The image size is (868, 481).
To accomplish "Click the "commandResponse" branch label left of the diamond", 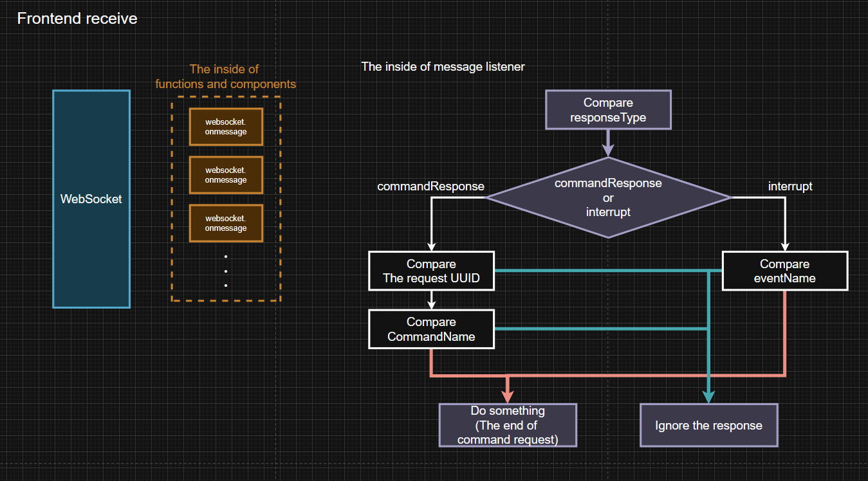I will point(430,186).
